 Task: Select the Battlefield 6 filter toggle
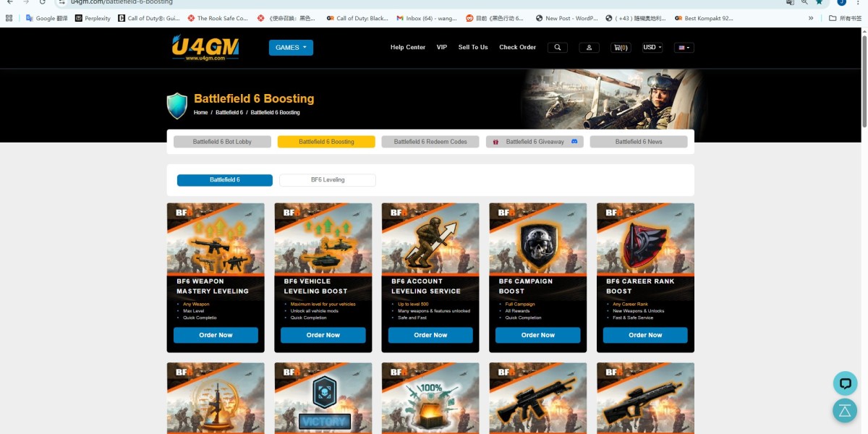tap(224, 179)
